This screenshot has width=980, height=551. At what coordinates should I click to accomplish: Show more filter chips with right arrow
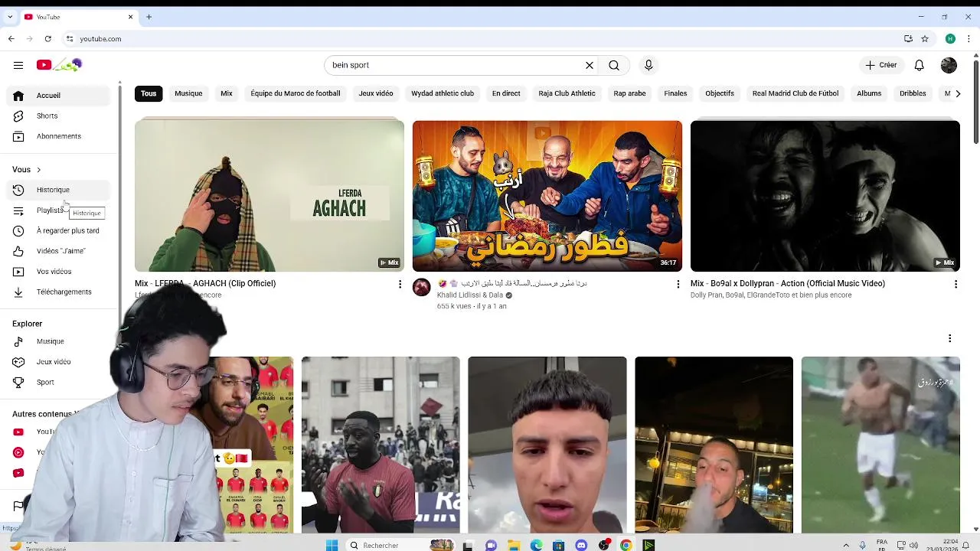[x=958, y=93]
